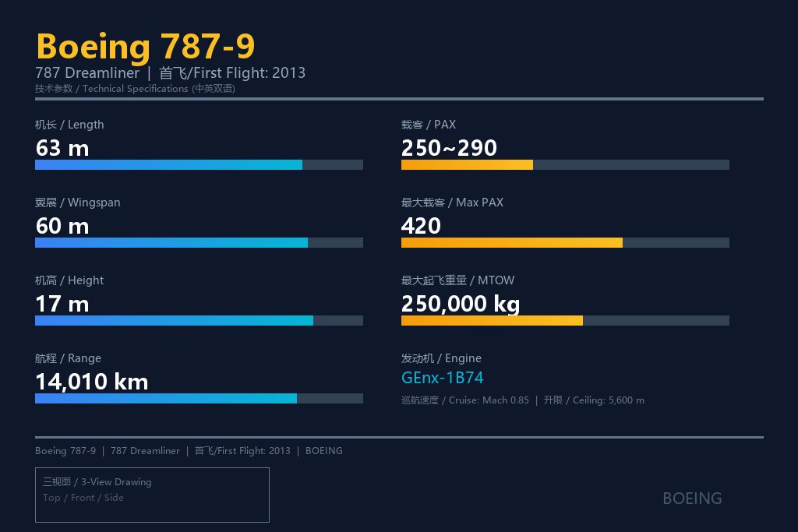Click the Boeing 787-9 title

146,46
